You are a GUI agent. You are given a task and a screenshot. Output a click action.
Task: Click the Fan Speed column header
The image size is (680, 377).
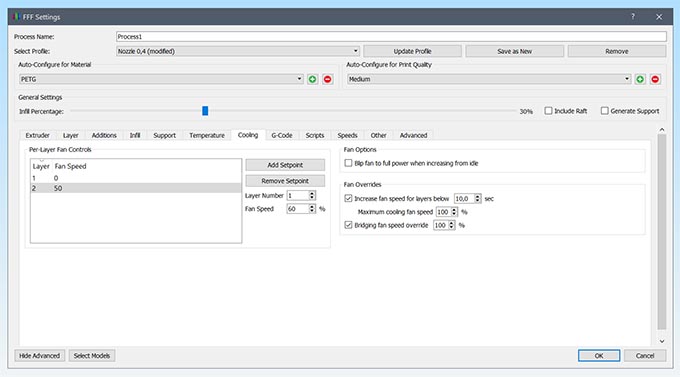tap(70, 166)
